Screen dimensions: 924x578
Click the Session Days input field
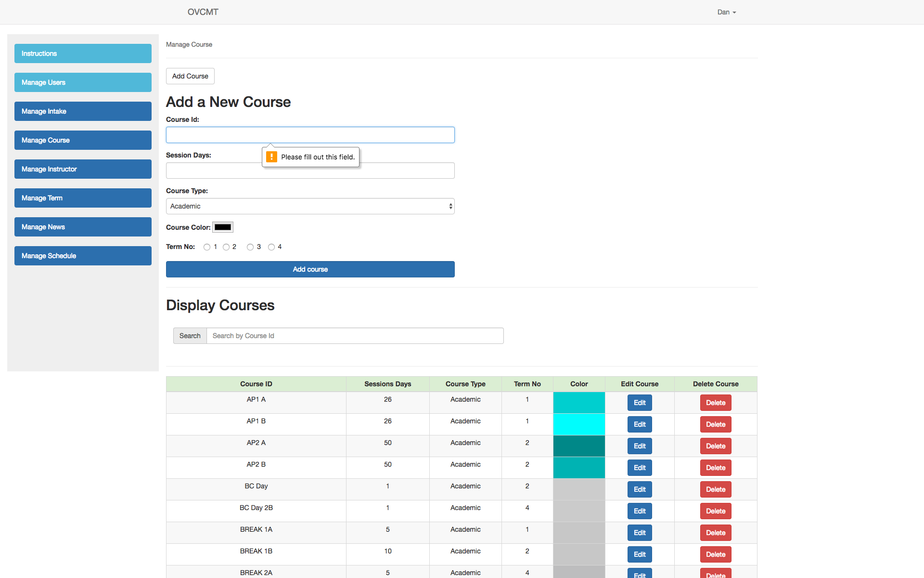point(310,171)
